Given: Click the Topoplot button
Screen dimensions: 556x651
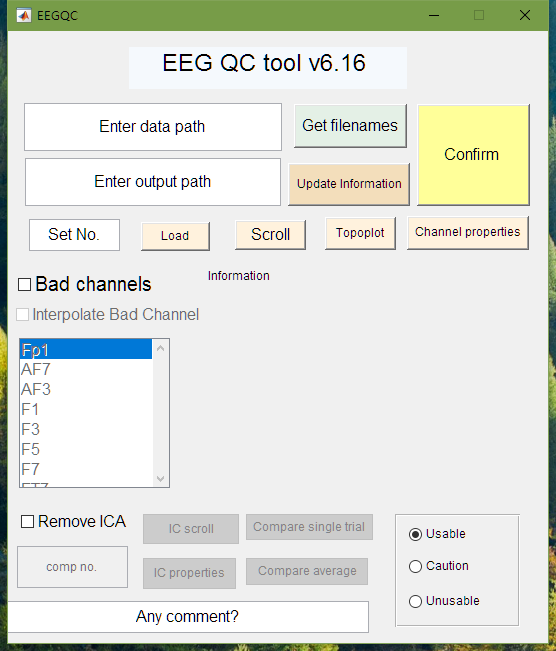Looking at the screenshot, I should 360,233.
